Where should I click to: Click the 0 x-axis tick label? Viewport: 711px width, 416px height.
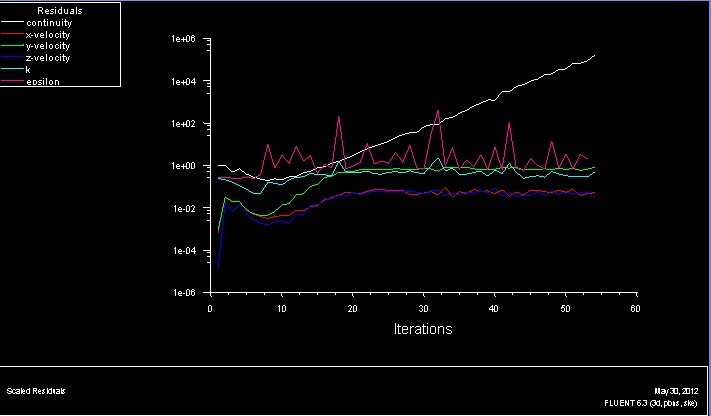coord(209,308)
